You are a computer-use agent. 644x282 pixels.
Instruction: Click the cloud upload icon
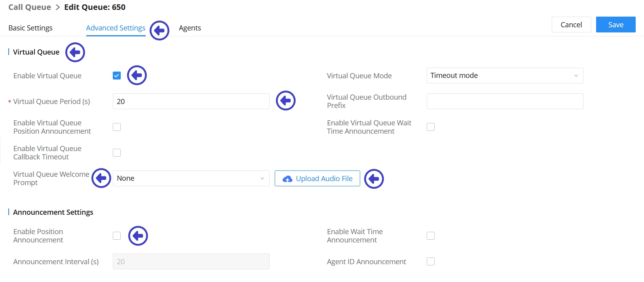click(287, 179)
